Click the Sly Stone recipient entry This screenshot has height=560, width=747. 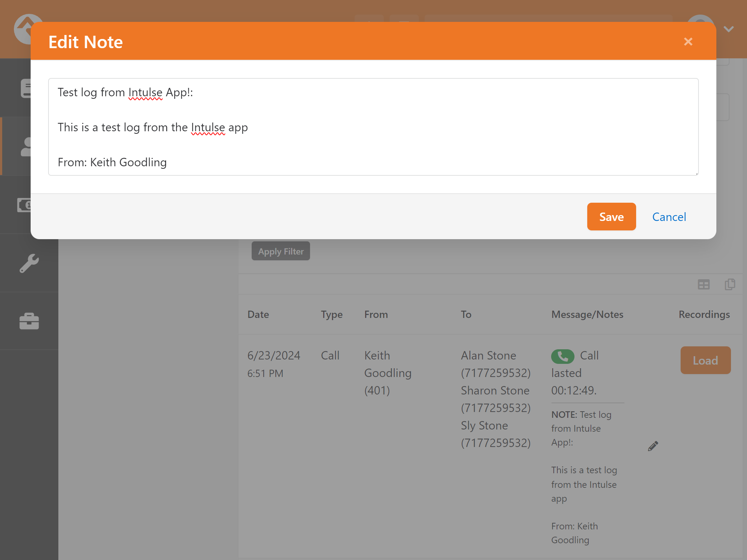click(x=496, y=434)
